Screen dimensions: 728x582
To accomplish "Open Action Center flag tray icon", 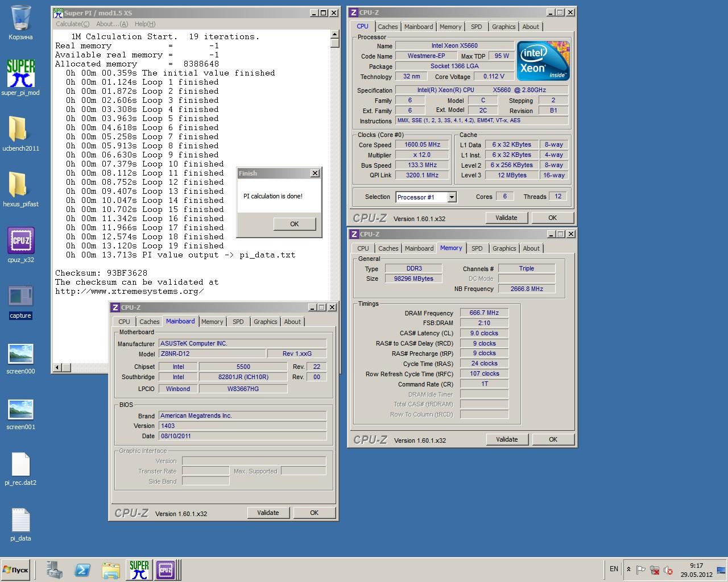I will pyautogui.click(x=641, y=569).
